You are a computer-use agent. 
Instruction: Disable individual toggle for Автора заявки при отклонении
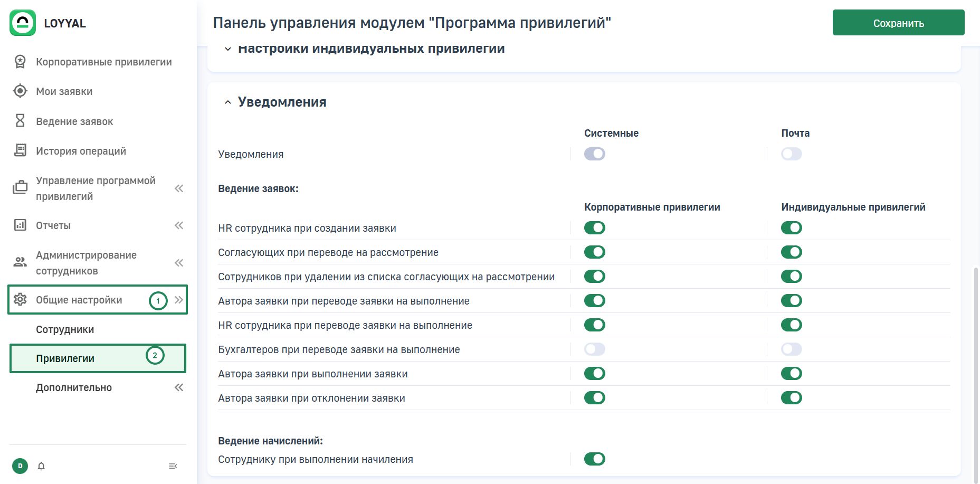click(791, 398)
